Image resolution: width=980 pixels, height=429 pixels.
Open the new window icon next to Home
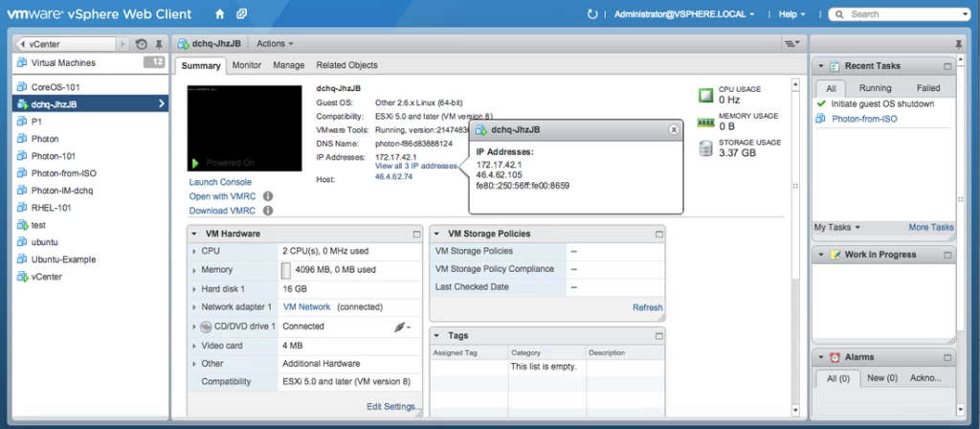(x=241, y=13)
